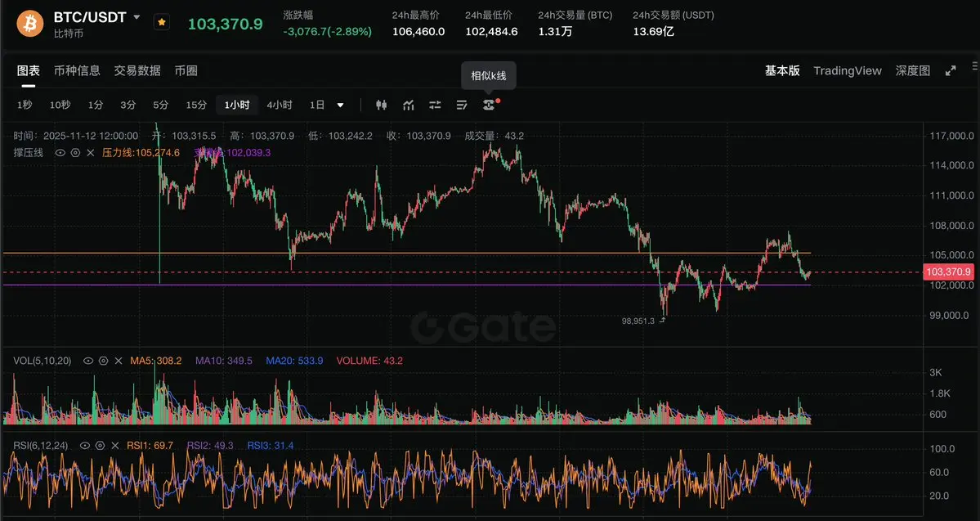The width and height of the screenshot is (980, 521).
Task: Click the drawing list edit icon
Action: 462,105
